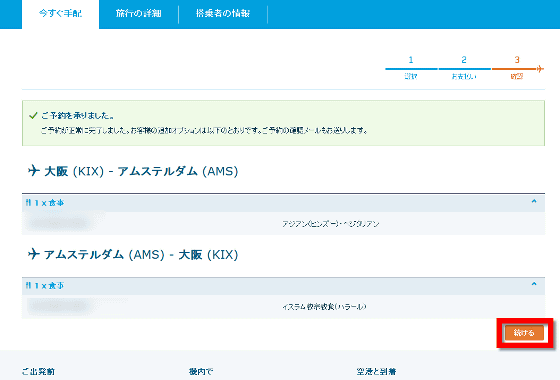Select step 3 in the progress indicator

517,68
